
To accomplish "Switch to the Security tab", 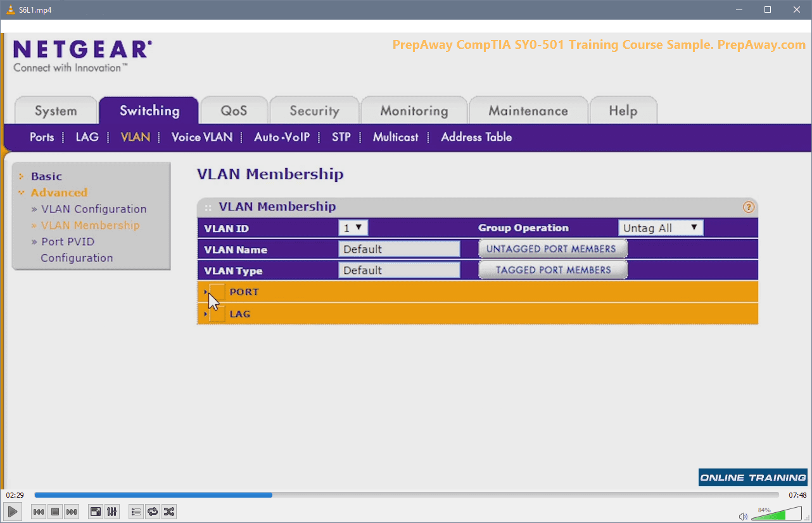I will click(x=314, y=111).
